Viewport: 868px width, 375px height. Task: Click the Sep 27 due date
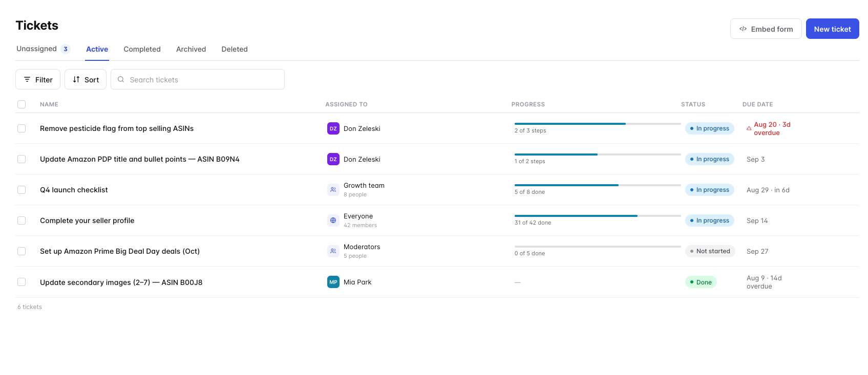point(757,251)
